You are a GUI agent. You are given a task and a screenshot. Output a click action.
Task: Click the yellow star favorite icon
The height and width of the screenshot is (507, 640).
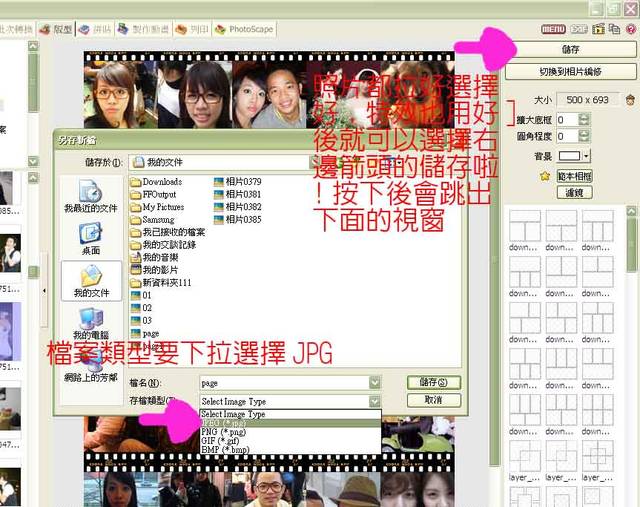(x=545, y=176)
